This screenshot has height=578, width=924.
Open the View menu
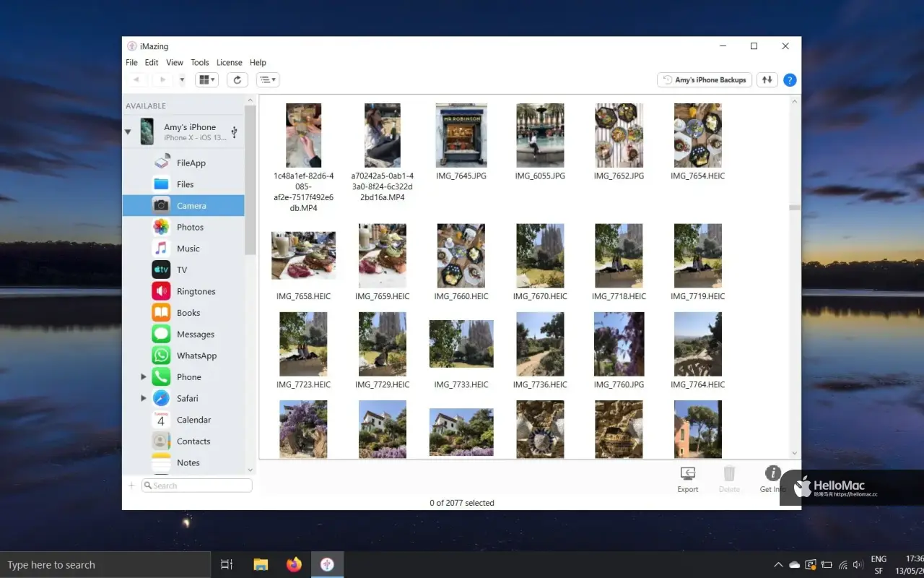175,63
